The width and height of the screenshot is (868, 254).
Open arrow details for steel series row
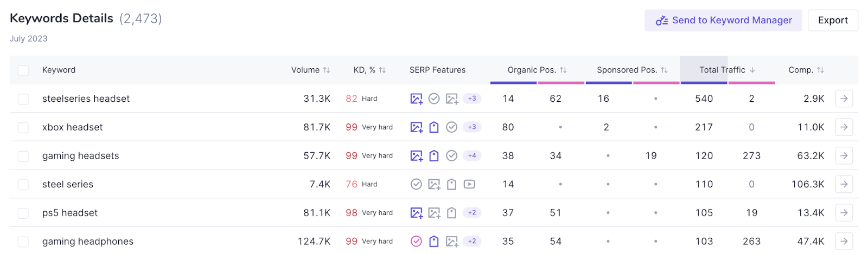(844, 184)
